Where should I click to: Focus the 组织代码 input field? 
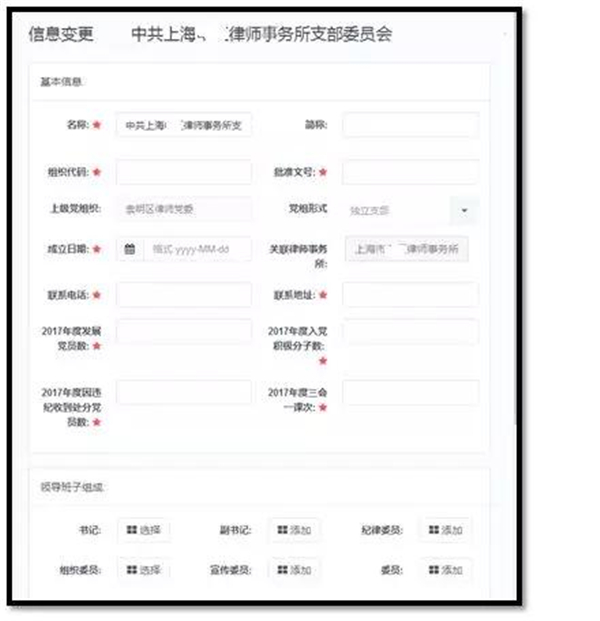point(184,172)
